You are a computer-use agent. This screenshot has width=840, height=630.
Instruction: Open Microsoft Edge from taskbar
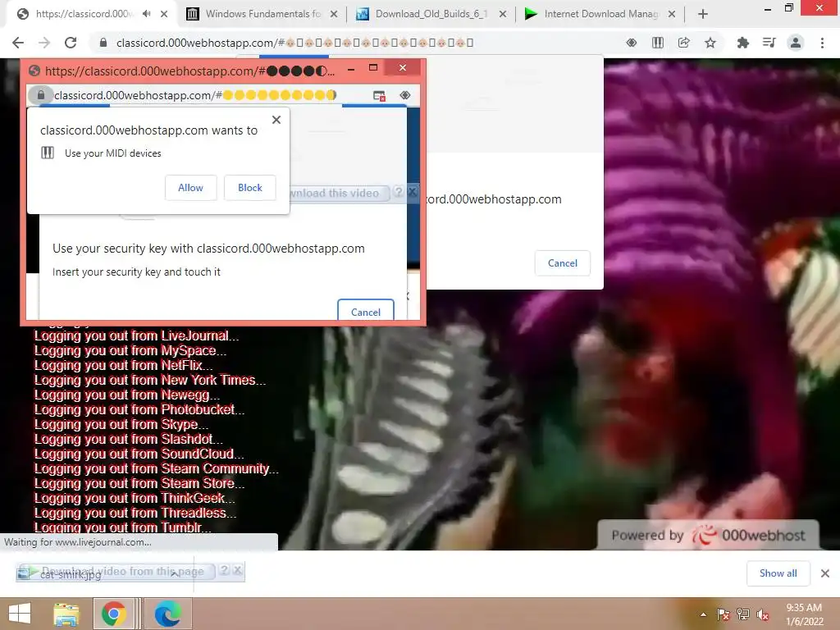(167, 614)
